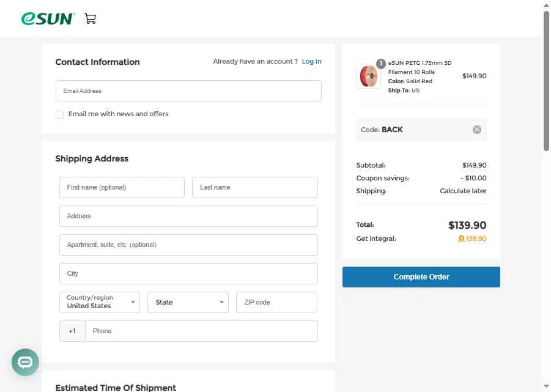Click the Last name field
551x392 pixels.
click(x=255, y=187)
